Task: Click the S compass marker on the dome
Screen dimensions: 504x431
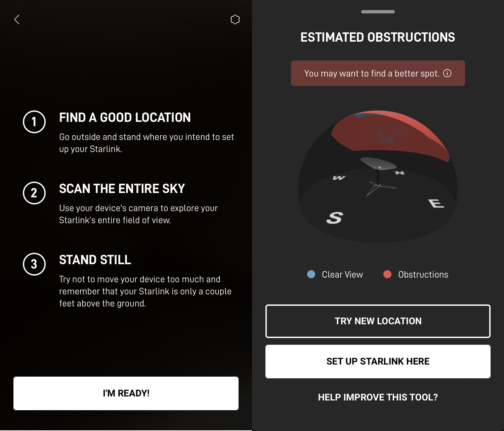Action: pos(334,218)
